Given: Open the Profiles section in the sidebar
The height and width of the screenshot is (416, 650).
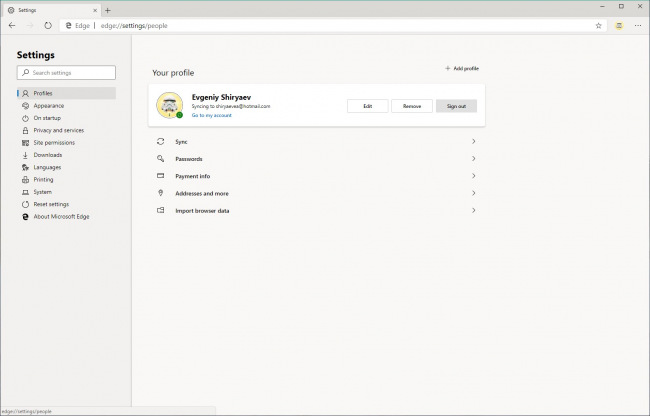Looking at the screenshot, I should [x=66, y=93].
